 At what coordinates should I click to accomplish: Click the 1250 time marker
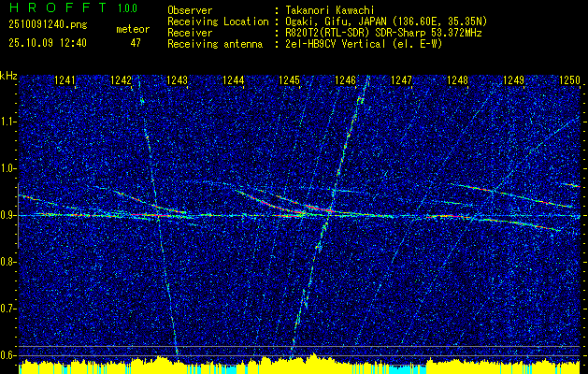click(x=568, y=81)
